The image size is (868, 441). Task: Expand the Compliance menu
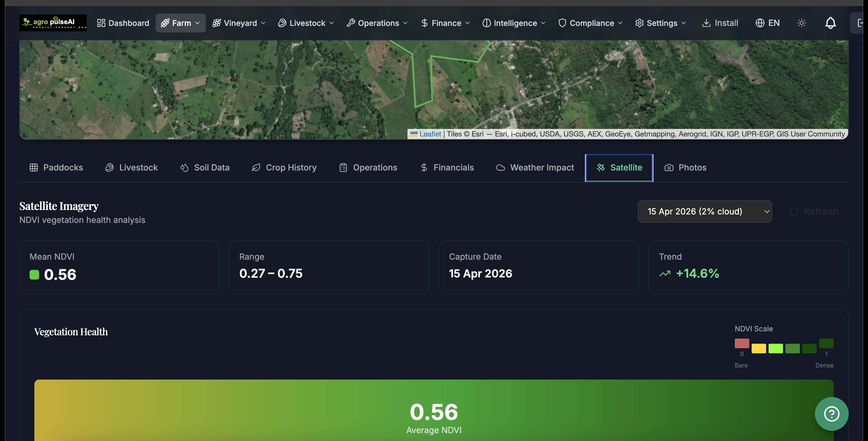point(590,23)
